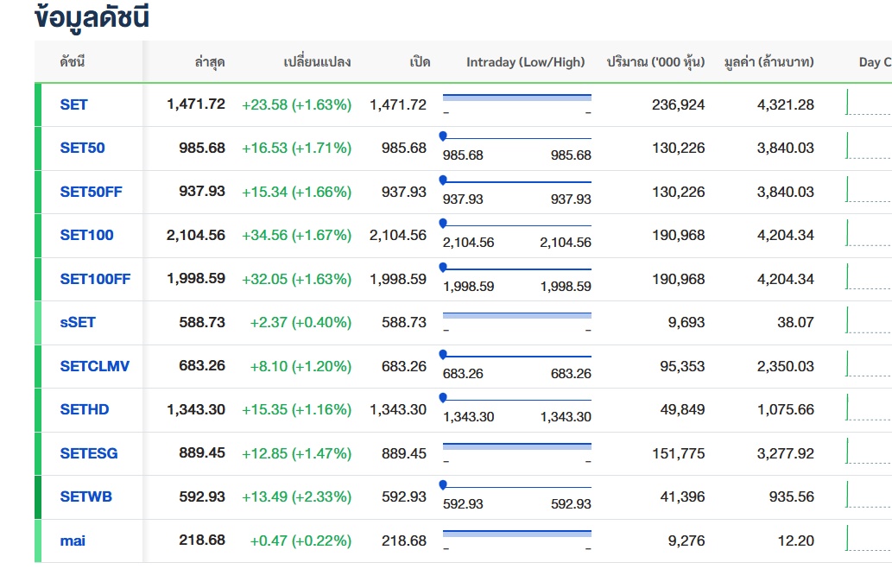Image resolution: width=892 pixels, height=588 pixels.
Task: Click the Intraday (Low/High) column header
Action: 525,62
